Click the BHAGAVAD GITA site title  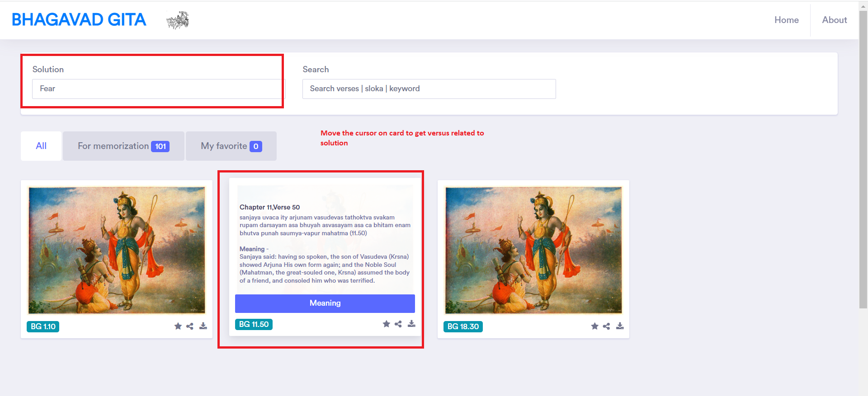point(79,20)
